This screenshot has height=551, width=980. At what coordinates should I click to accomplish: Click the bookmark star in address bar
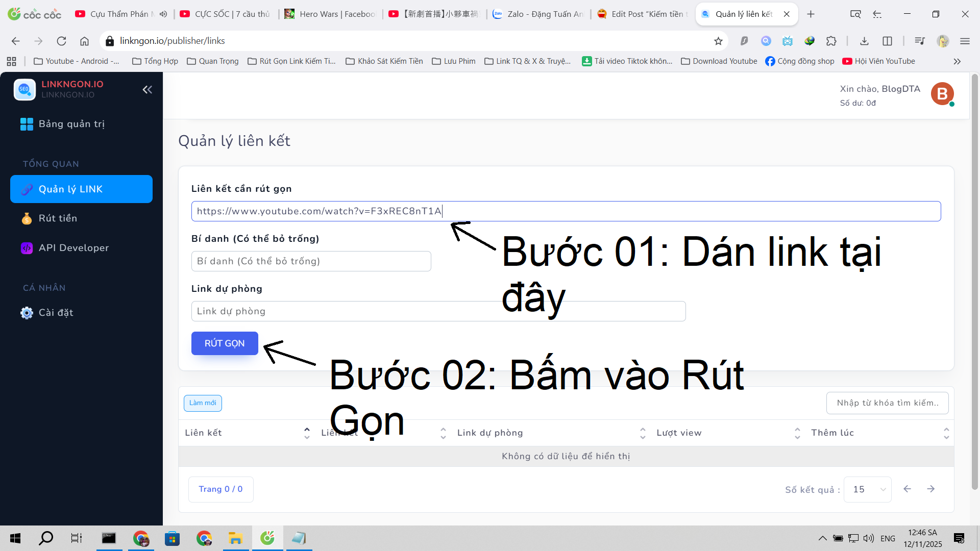[718, 41]
